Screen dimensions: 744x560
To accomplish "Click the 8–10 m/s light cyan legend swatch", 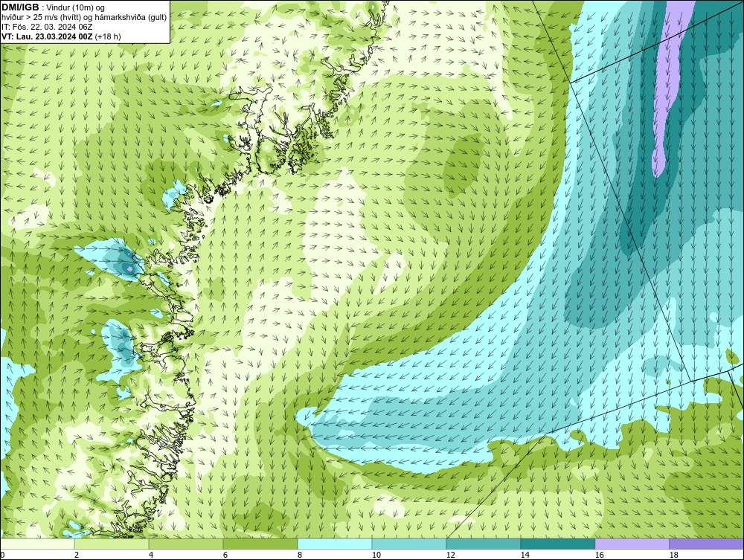I will coord(335,544).
